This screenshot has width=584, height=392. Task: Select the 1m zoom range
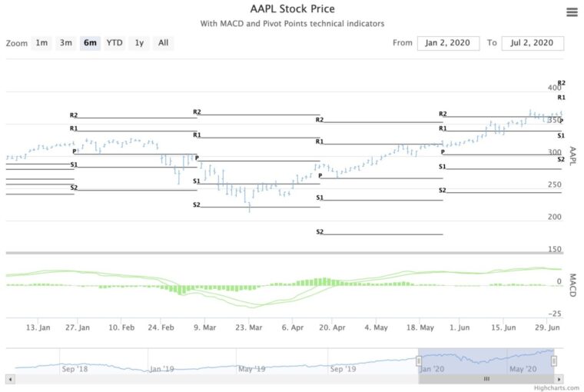pyautogui.click(x=41, y=43)
